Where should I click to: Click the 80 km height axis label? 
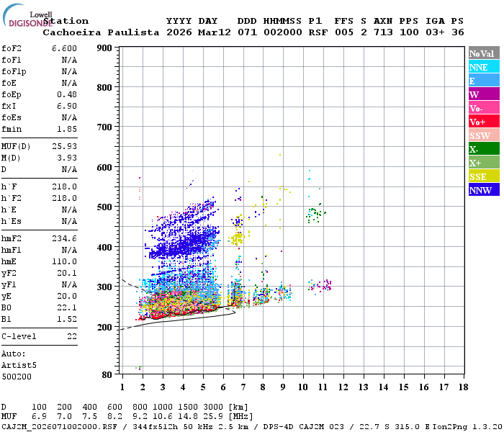[x=107, y=375]
